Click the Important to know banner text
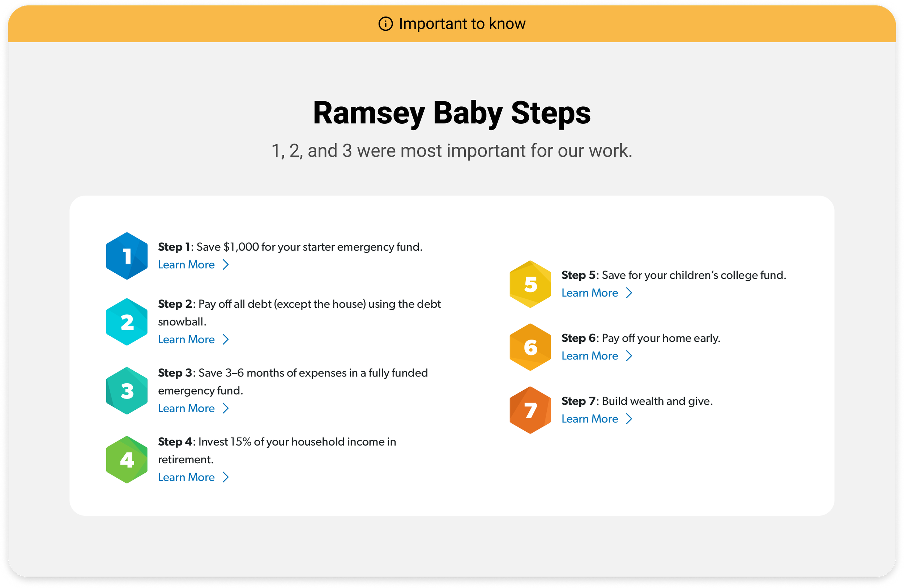Image resolution: width=904 pixels, height=588 pixels. point(462,24)
